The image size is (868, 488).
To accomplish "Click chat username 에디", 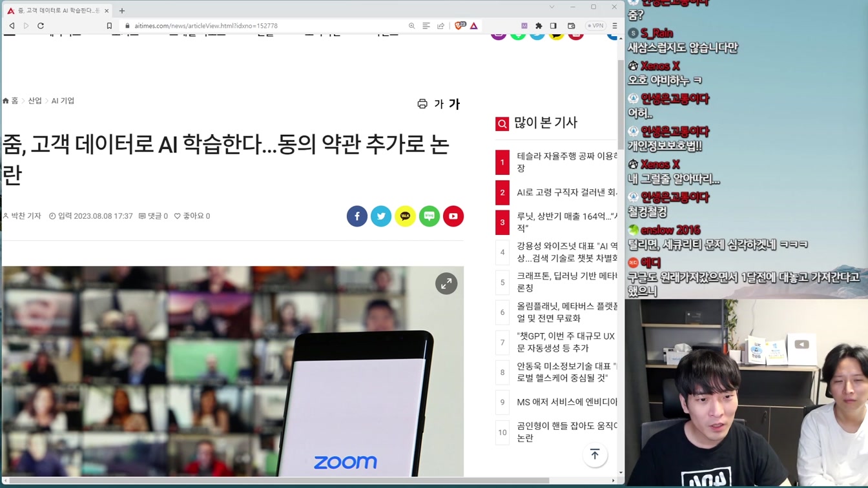I will [x=650, y=263].
